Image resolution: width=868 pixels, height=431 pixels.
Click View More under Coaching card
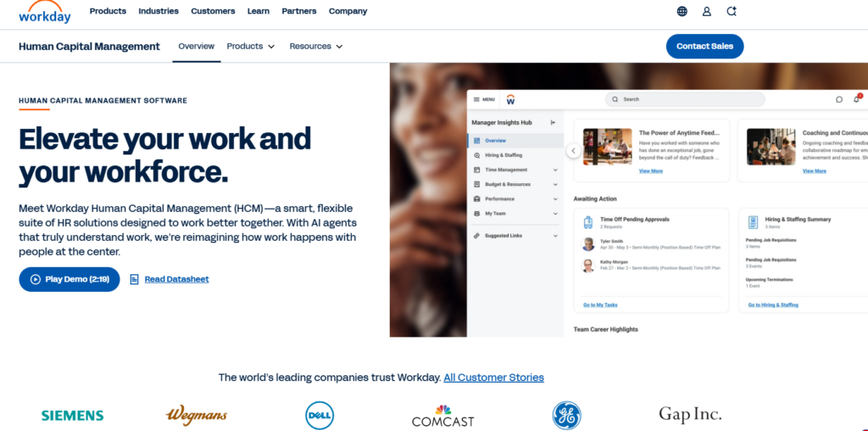(815, 171)
